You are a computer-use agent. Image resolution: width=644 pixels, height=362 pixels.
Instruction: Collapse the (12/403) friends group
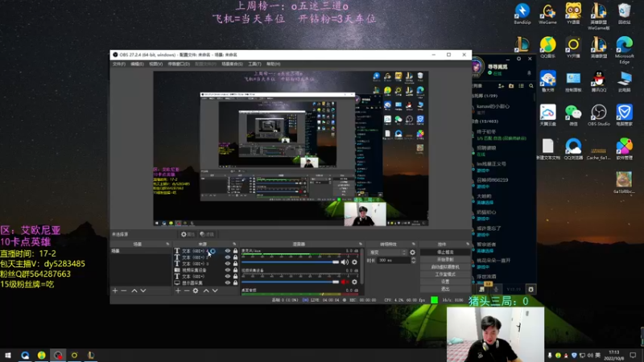485,121
